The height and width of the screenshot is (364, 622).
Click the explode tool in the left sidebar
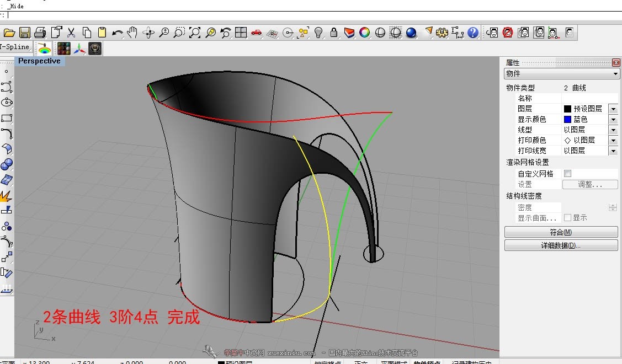pyautogui.click(x=6, y=196)
